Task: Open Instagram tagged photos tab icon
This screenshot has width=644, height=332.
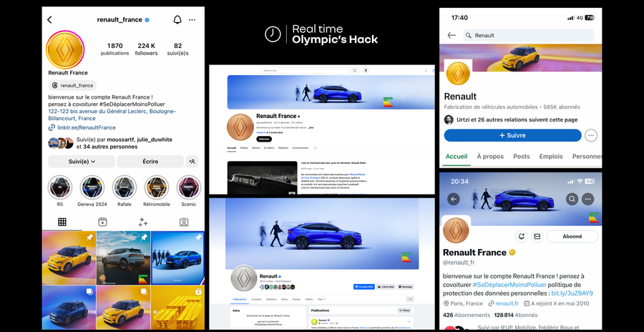Action: (184, 222)
